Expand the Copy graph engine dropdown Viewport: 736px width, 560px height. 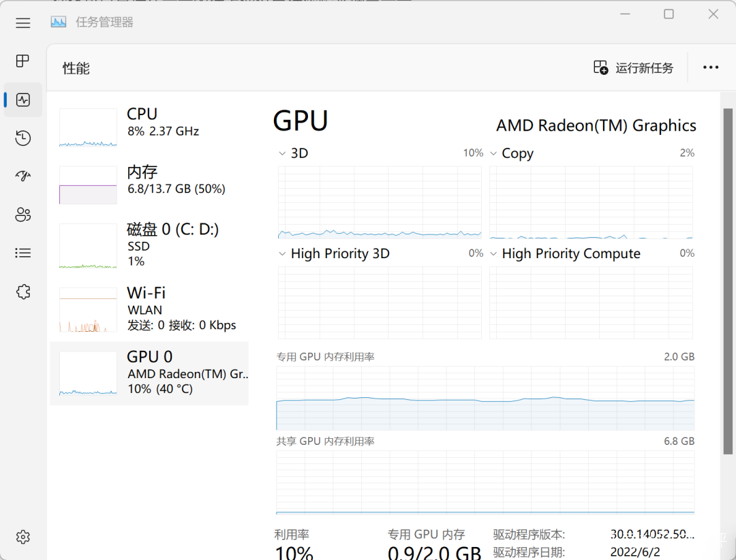(x=493, y=153)
